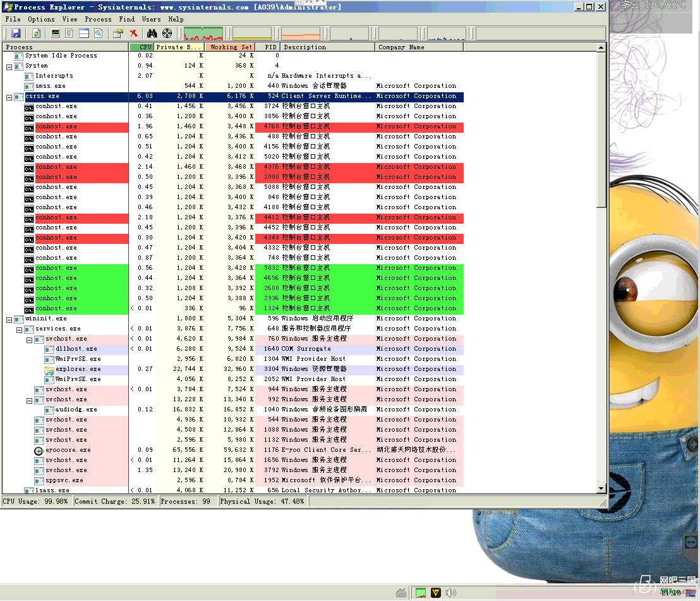Collapse the csrss.exe tree node

coord(9,97)
